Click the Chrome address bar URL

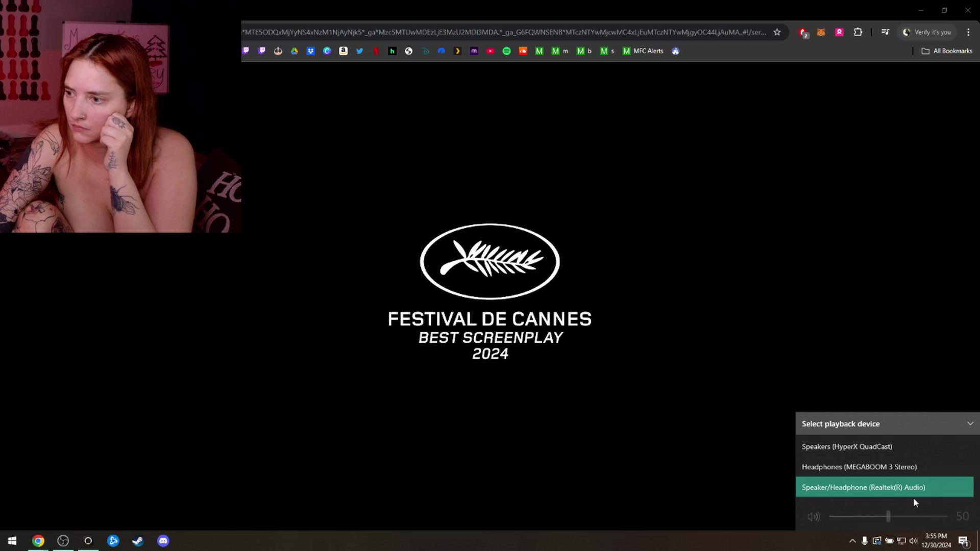504,32
